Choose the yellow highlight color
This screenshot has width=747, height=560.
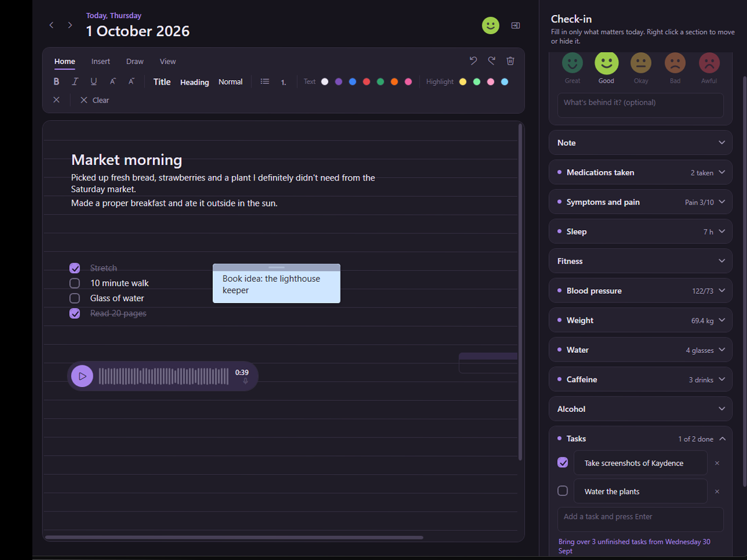pos(463,82)
